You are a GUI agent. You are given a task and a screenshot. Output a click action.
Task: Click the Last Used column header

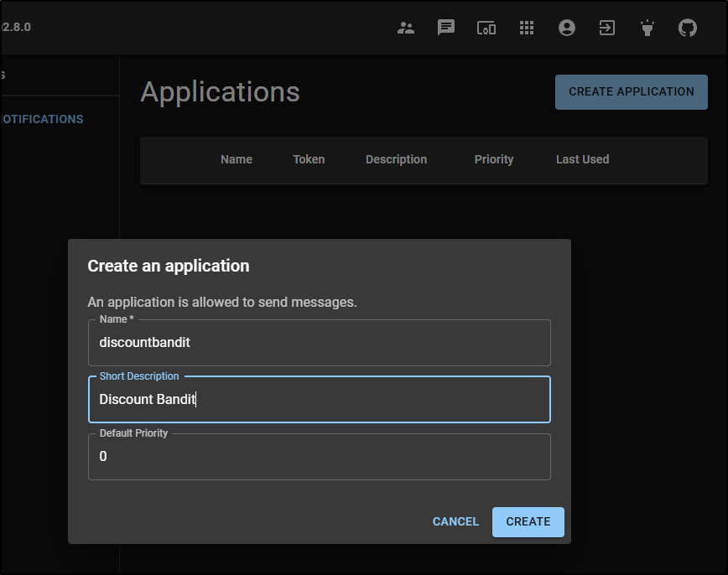pyautogui.click(x=582, y=159)
